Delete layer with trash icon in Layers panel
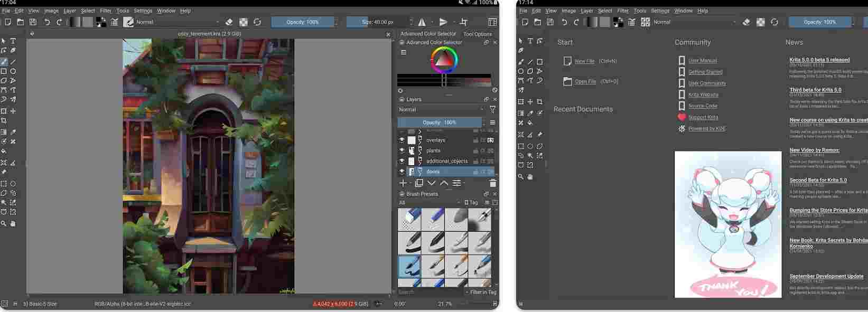This screenshot has width=868, height=312. [x=493, y=183]
